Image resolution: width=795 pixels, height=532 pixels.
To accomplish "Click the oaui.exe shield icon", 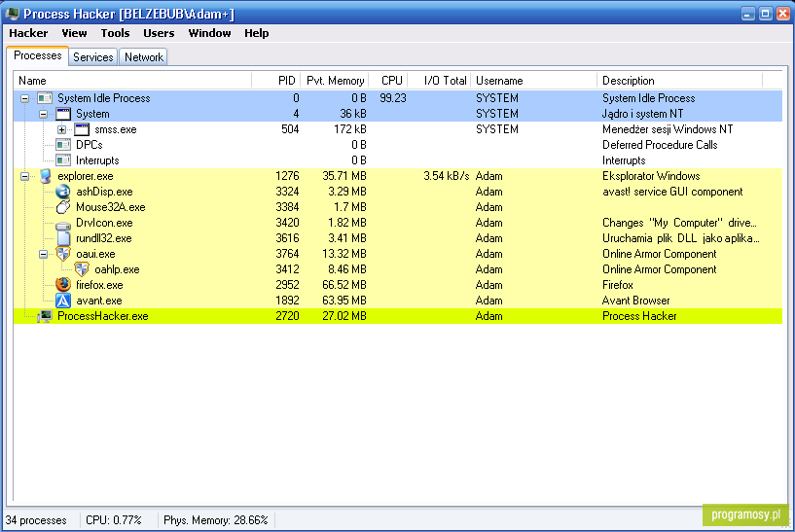I will tap(63, 254).
